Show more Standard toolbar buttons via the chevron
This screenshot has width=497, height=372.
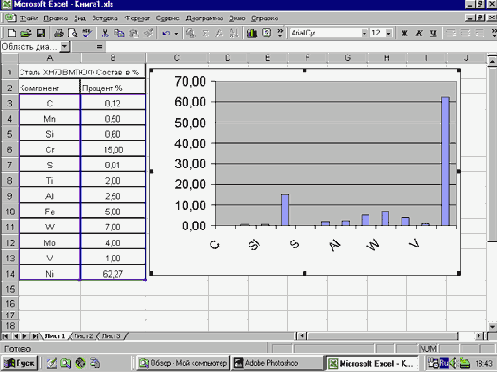coord(280,33)
